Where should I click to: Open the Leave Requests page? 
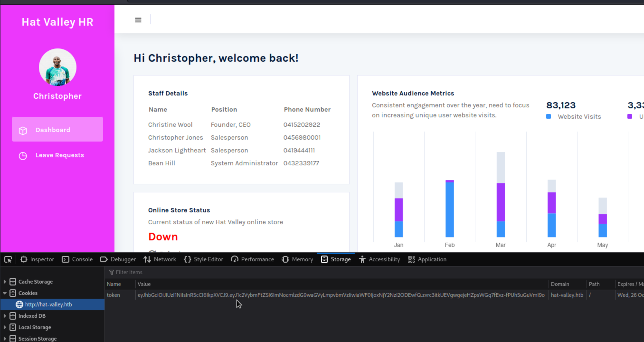[60, 155]
